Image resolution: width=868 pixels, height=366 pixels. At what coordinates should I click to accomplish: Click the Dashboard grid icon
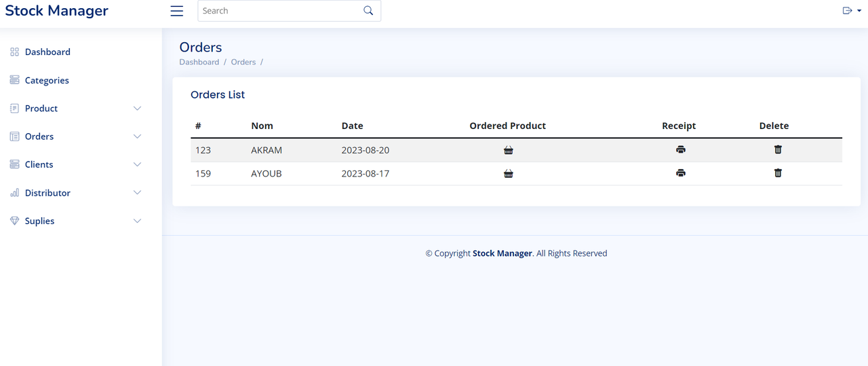14,52
